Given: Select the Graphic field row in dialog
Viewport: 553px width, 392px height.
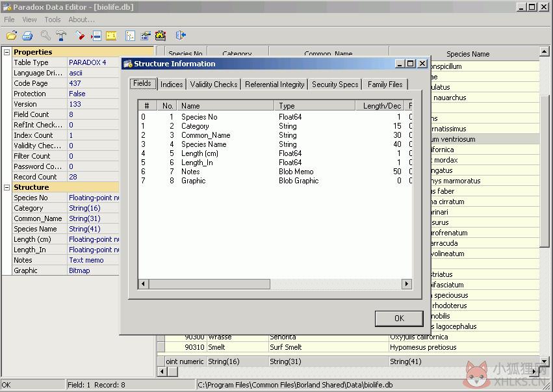Looking at the screenshot, I should [x=275, y=181].
